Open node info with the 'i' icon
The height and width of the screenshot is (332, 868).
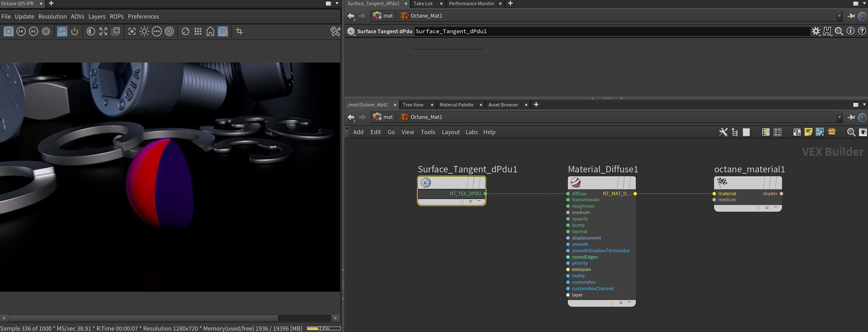click(850, 31)
